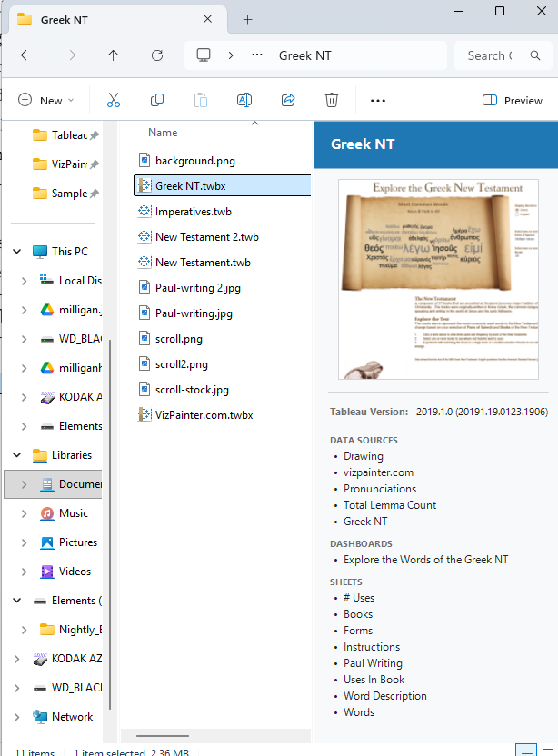This screenshot has height=756, width=558.
Task: Click the Share icon in the toolbar
Action: click(288, 100)
